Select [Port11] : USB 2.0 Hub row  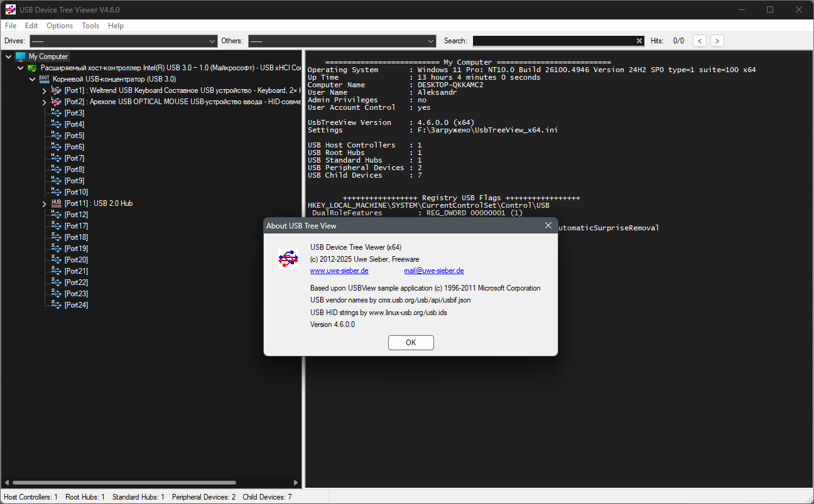point(99,203)
